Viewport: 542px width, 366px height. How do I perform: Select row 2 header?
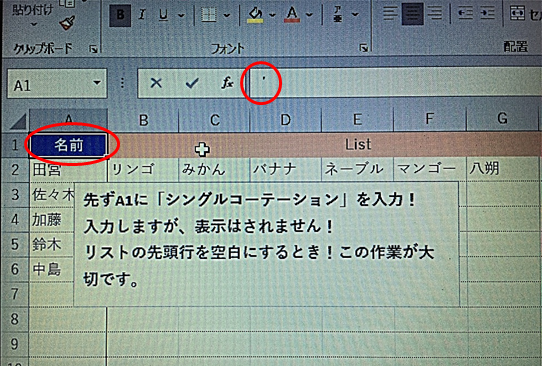coord(15,170)
